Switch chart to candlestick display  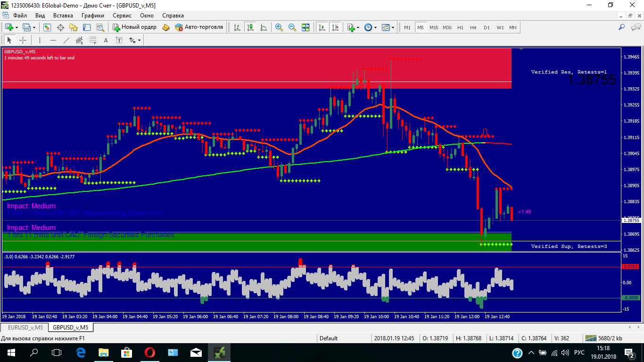coord(250,27)
